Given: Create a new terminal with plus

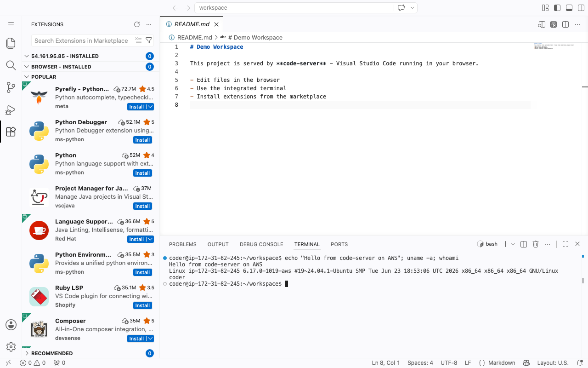Looking at the screenshot, I should coord(505,244).
